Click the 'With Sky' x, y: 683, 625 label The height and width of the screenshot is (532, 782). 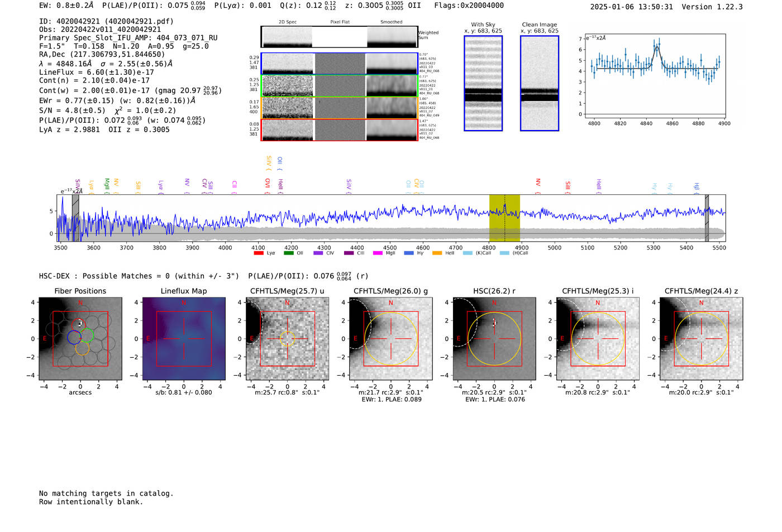[483, 28]
